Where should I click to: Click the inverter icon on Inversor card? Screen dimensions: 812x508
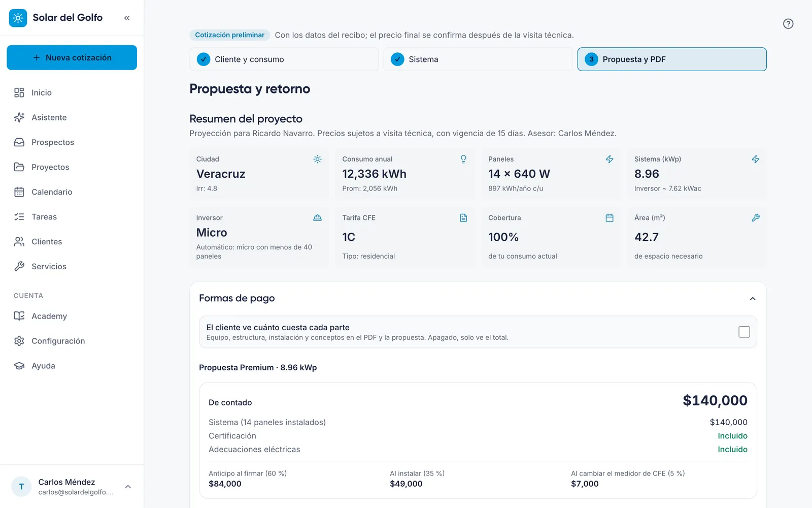pos(317,218)
